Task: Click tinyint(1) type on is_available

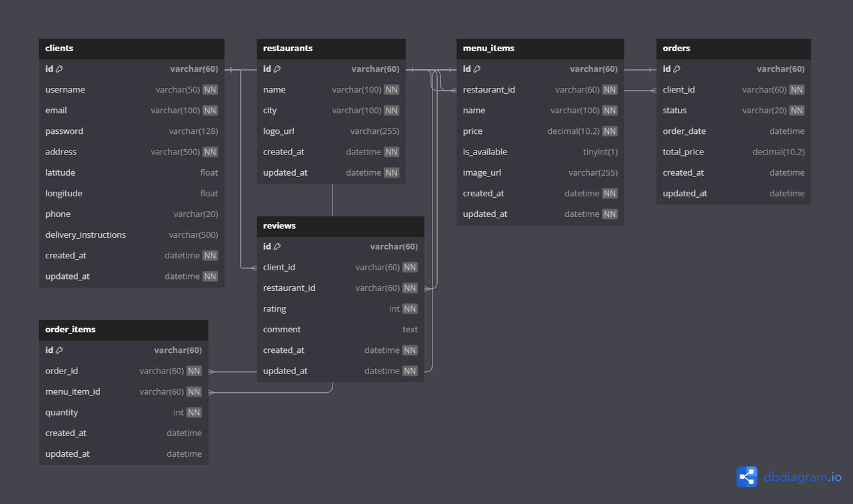Action: pos(600,152)
